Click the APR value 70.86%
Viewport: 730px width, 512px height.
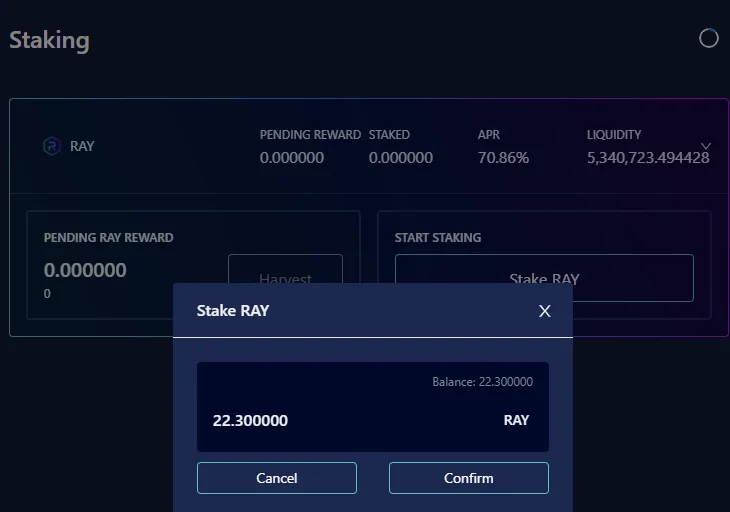(503, 158)
